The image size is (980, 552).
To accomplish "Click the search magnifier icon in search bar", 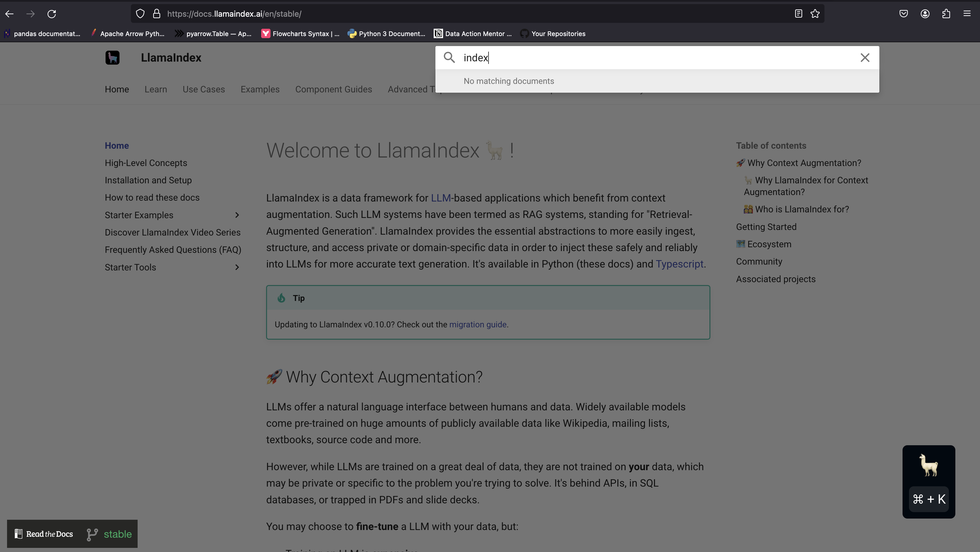I will point(449,57).
